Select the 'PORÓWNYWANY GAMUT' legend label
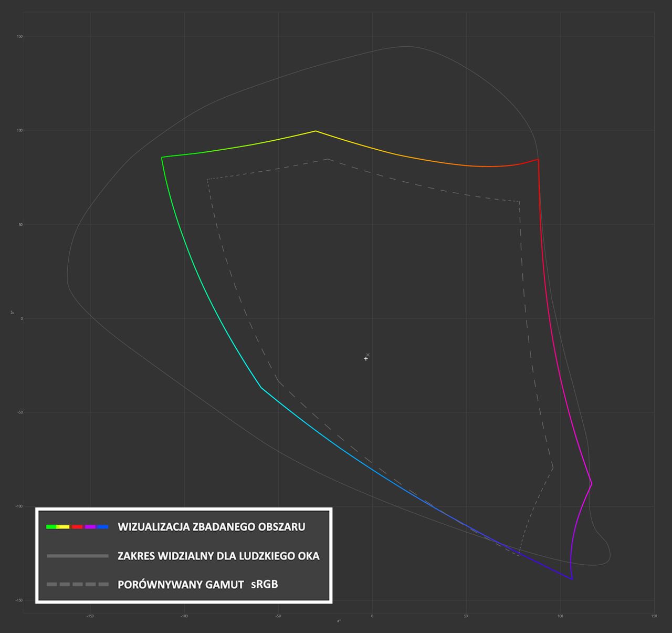Screen dimensions: 672x633 (x=181, y=584)
